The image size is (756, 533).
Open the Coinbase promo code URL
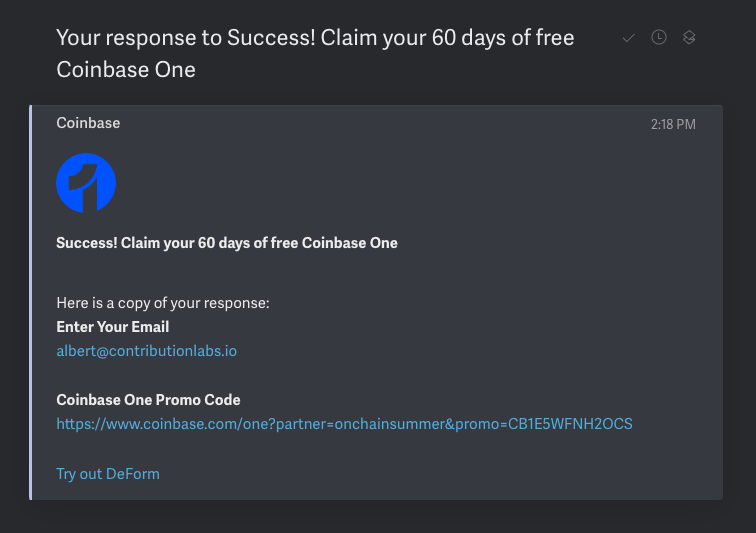coord(344,424)
